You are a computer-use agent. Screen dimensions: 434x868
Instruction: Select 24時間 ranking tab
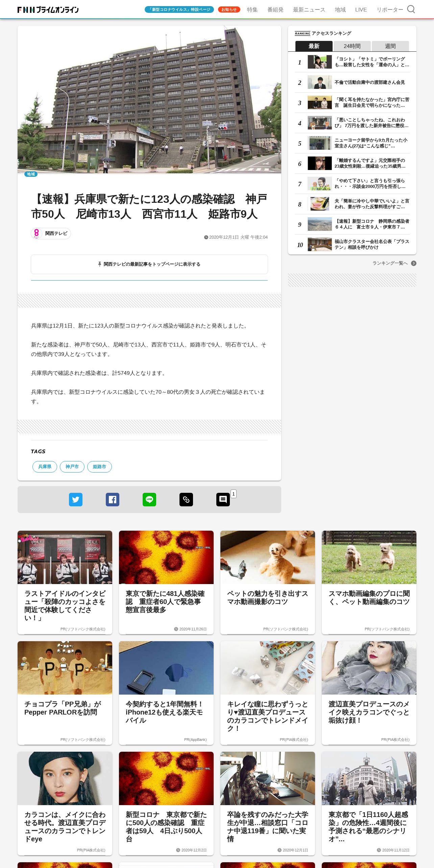(x=352, y=46)
